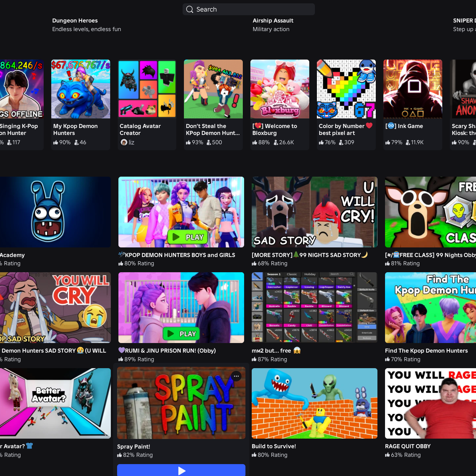The image size is (476, 476).
Task: Open the Dungeon Heroes title link
Action: 75,21
